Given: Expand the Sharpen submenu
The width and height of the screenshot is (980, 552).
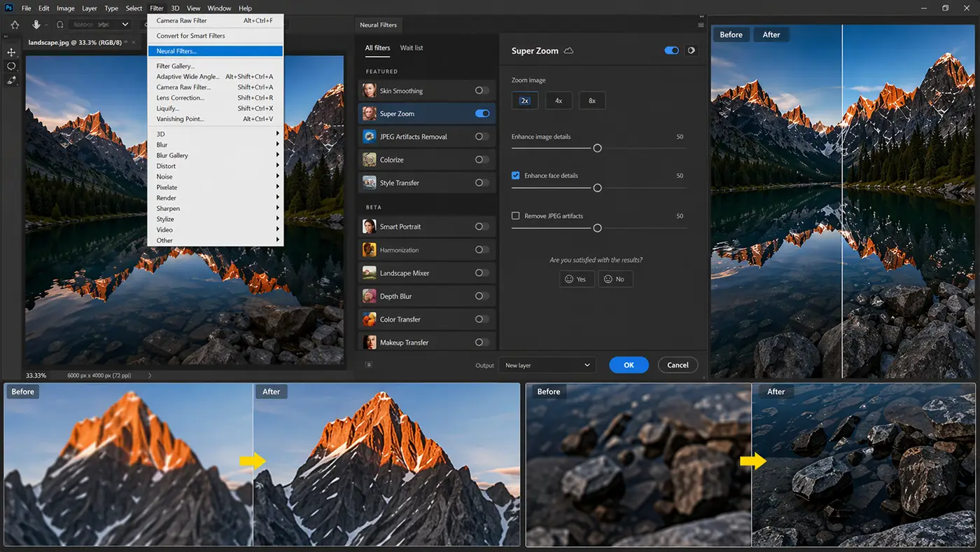Looking at the screenshot, I should [216, 209].
